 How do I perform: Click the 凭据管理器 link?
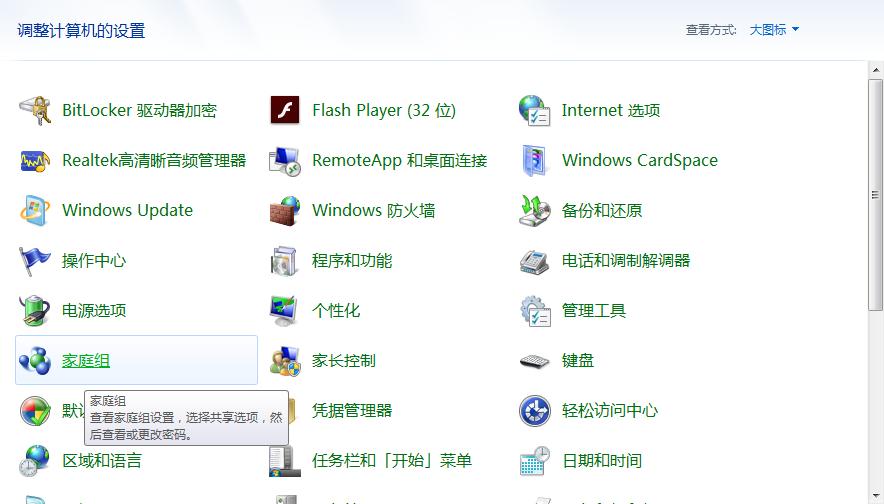click(352, 410)
